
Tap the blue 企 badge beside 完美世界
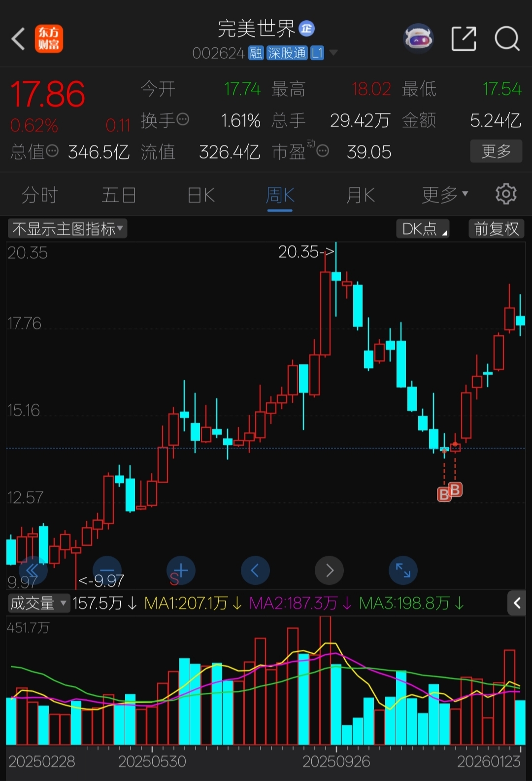pyautogui.click(x=307, y=29)
